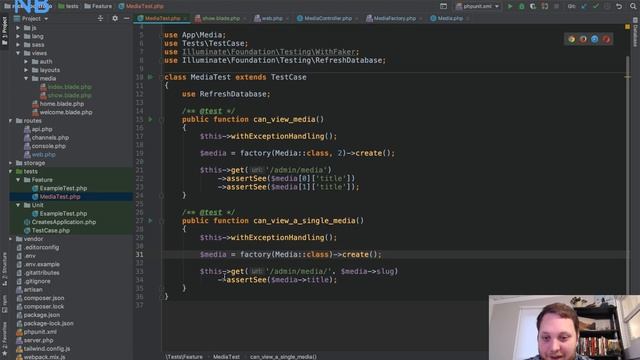640x360 pixels.
Task: Open preview in Opera browser icon
Action: click(606, 39)
